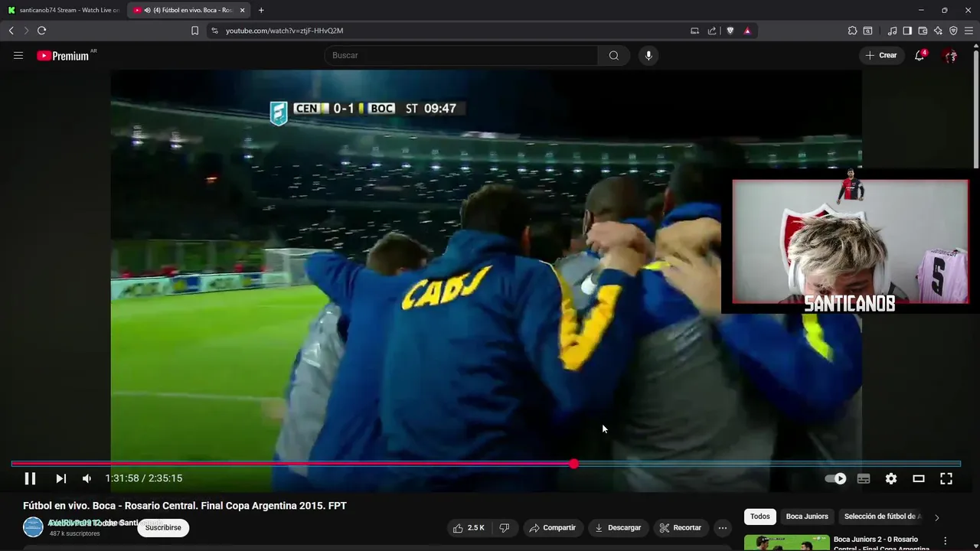Skip to the next video
Screen dimensions: 980x551
tap(60, 478)
